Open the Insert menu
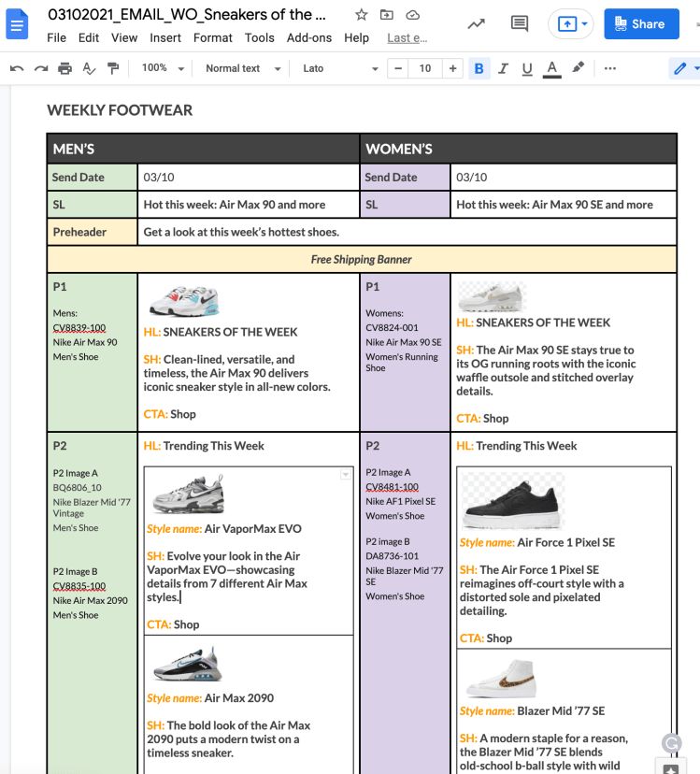 click(x=165, y=37)
